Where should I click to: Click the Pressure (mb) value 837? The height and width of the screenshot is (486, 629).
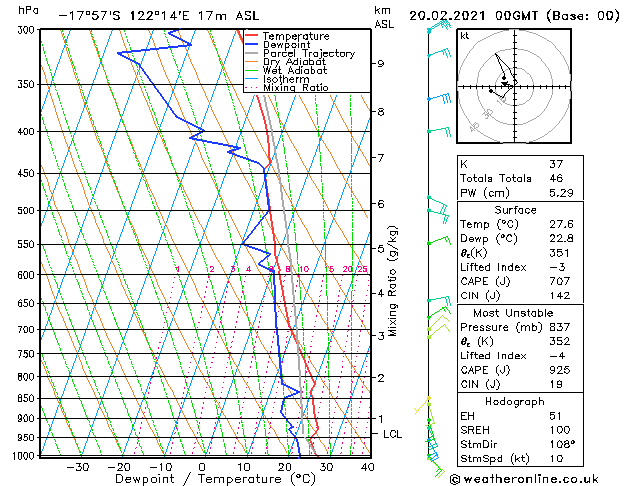pos(559,327)
